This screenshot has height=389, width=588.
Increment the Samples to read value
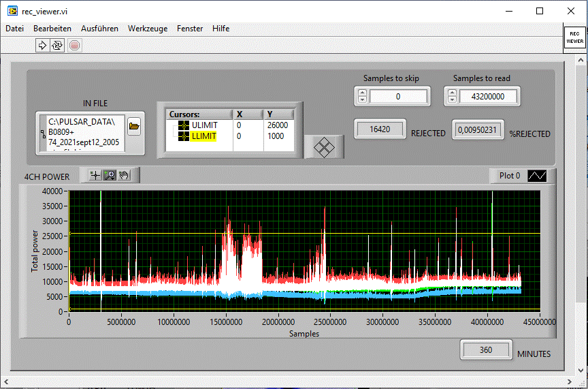tap(453, 93)
